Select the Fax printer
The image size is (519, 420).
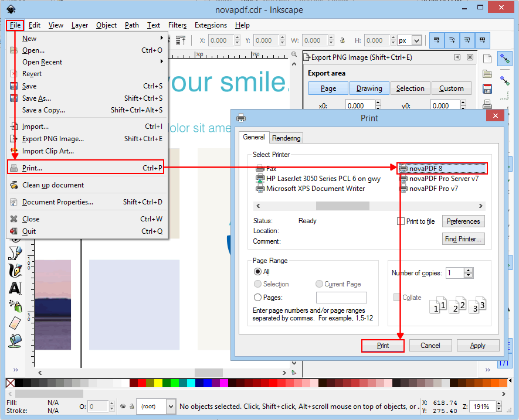tap(266, 169)
